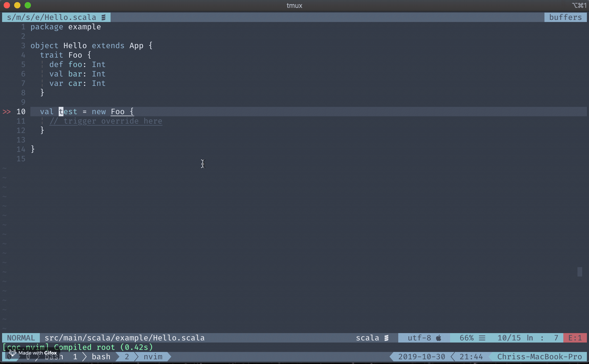Click the var keyword on line 7
Image resolution: width=589 pixels, height=364 pixels.
coord(56,83)
